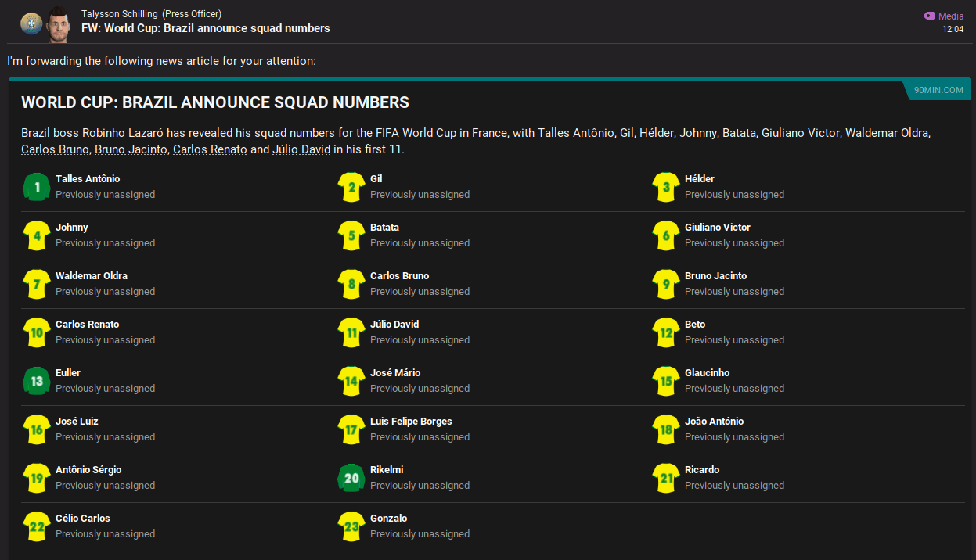Click the yellow number 23 shirt beside Gonzalo

351,526
